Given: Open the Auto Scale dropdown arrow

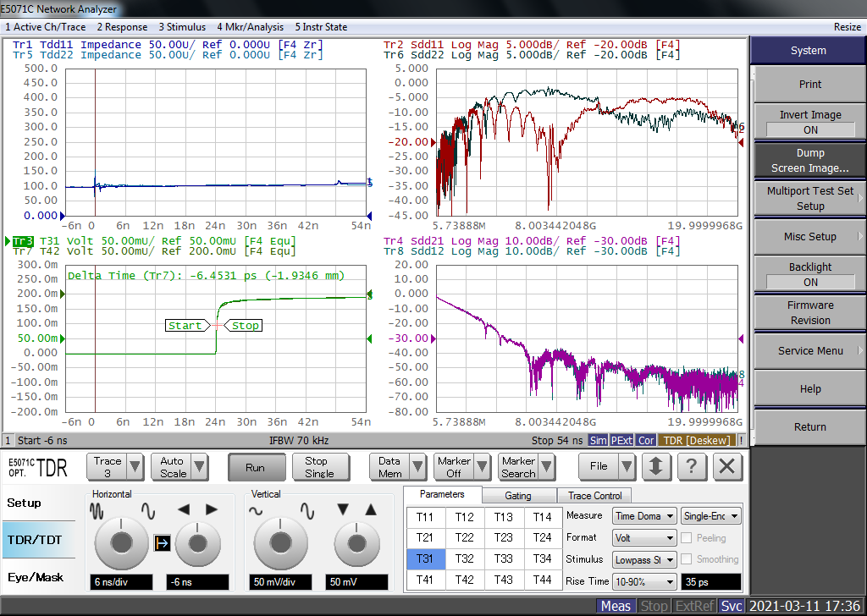Looking at the screenshot, I should pos(199,467).
